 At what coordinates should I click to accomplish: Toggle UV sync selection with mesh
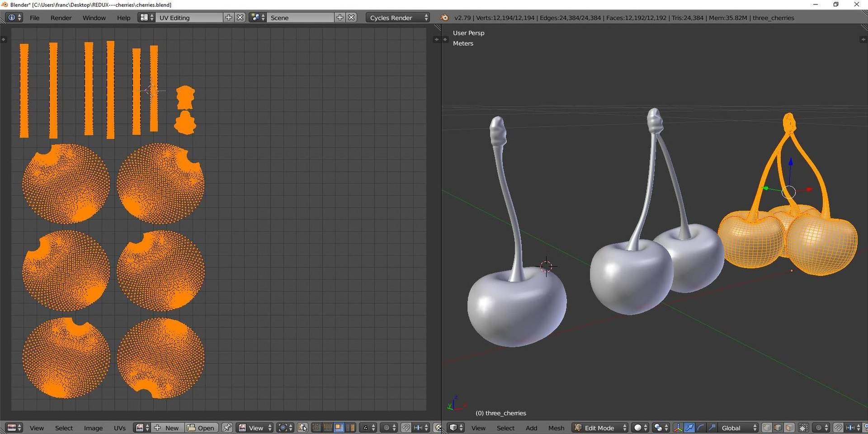pos(302,428)
